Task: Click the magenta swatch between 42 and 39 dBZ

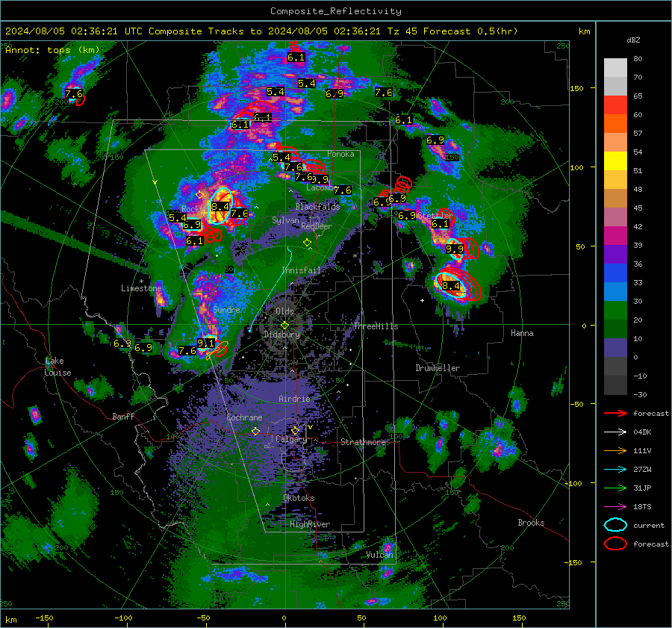Action: [615, 236]
